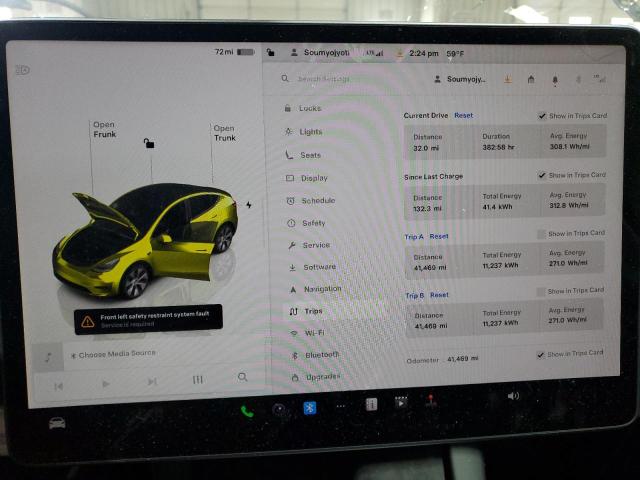Tap the charging bolt icon beside the car

[x=249, y=205]
